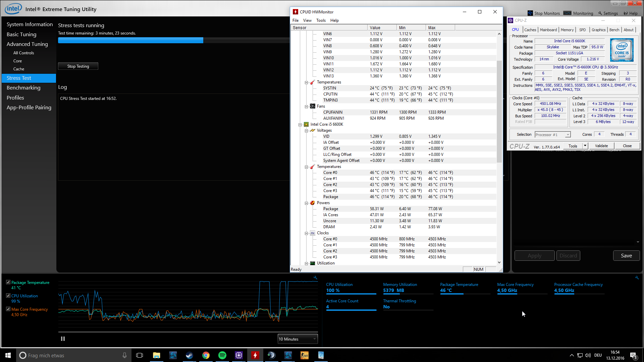Viewport: 644px width, 362px height.
Task: Open the Processor #1 selection dropdown
Action: click(x=552, y=135)
